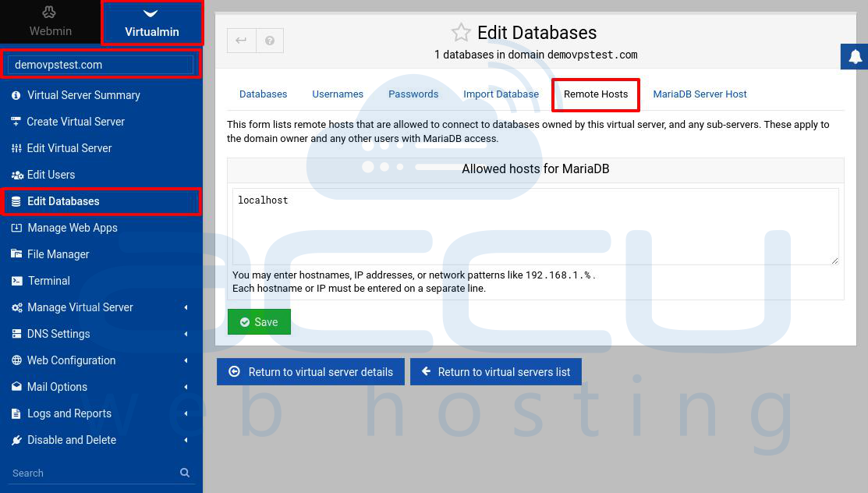Favorite Edit Databases with the star
The height and width of the screenshot is (493, 868).
pos(461,33)
